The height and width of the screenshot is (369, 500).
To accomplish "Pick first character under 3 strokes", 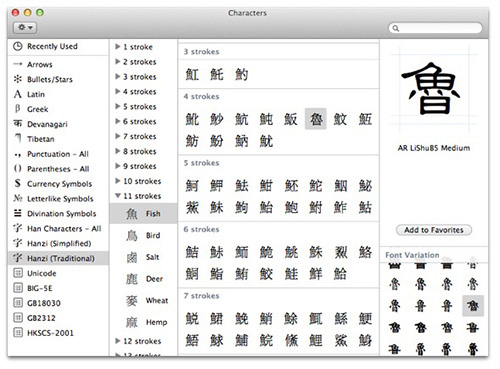I will tap(192, 74).
